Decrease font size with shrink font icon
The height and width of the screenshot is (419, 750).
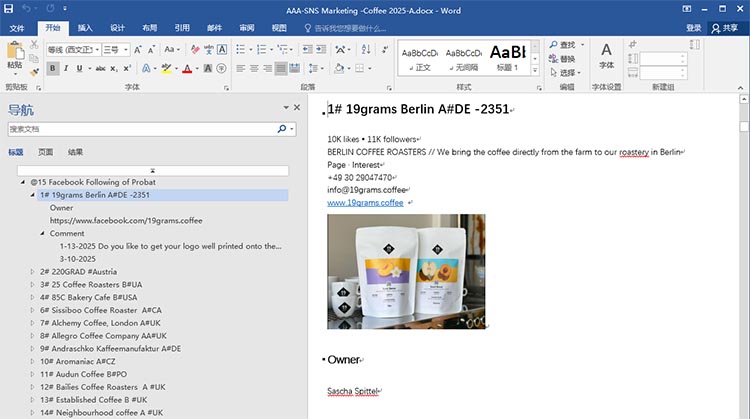click(x=151, y=49)
